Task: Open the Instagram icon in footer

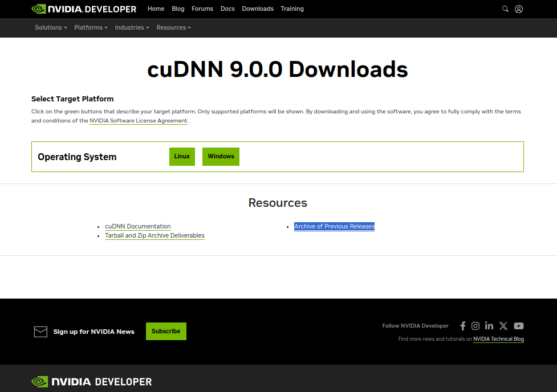Action: [475, 326]
